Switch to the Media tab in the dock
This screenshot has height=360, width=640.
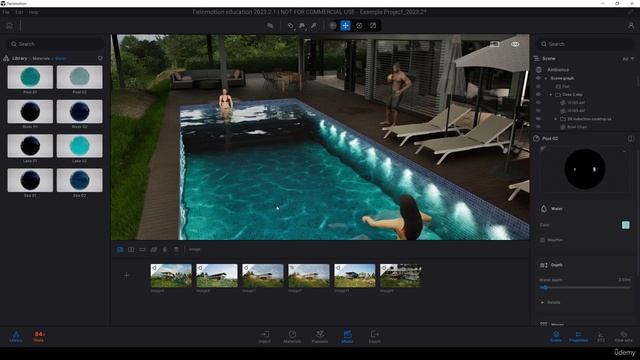click(347, 337)
